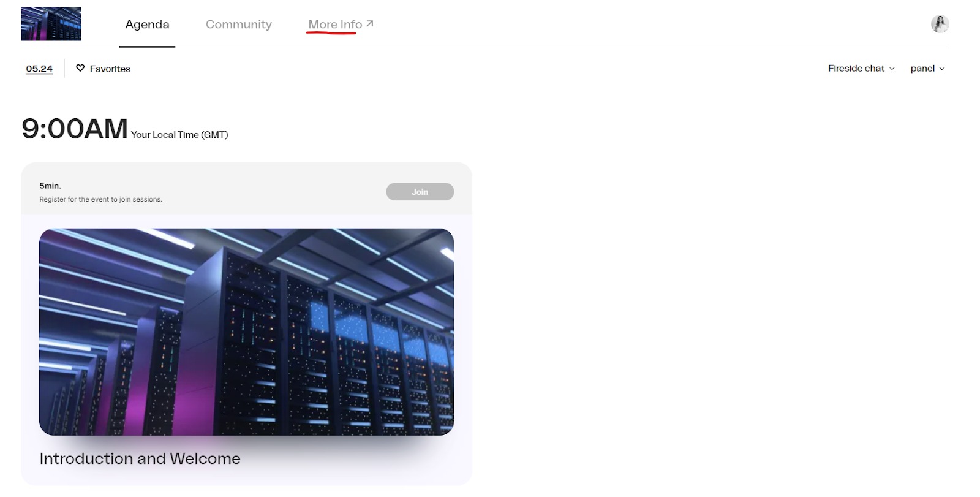Open the Community tab
This screenshot has height=497, width=980.
coord(238,25)
